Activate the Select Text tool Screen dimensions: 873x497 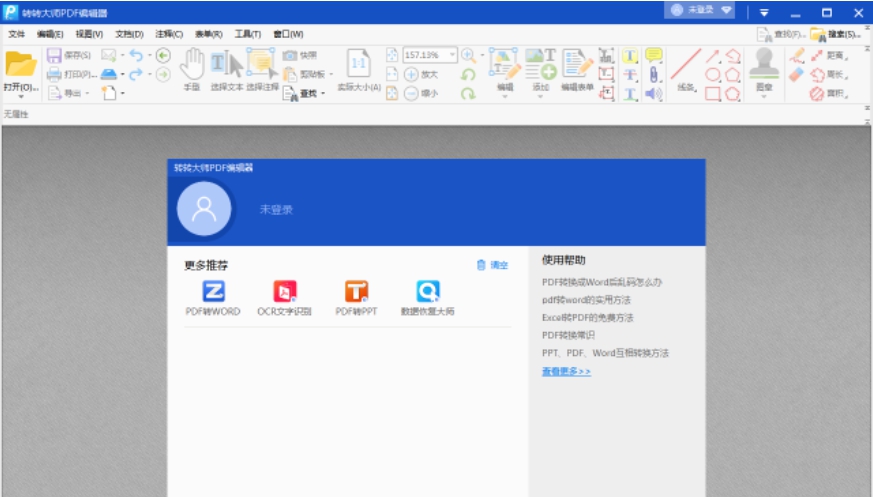pyautogui.click(x=227, y=70)
